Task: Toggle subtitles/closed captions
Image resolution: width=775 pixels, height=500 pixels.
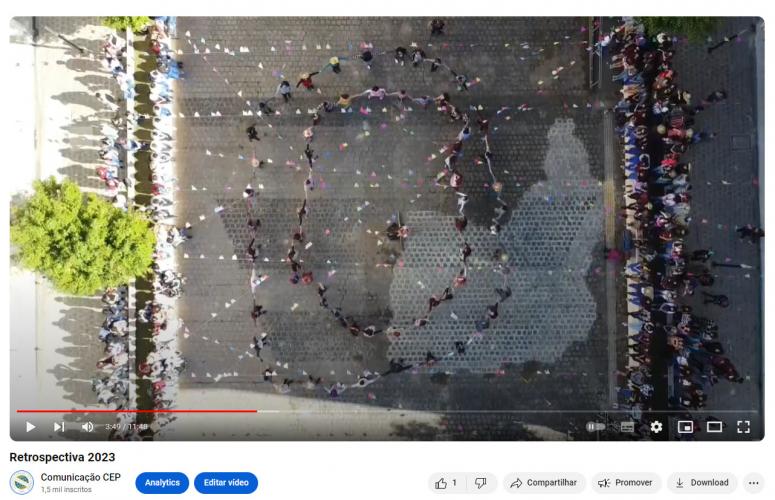Action: pyautogui.click(x=627, y=427)
